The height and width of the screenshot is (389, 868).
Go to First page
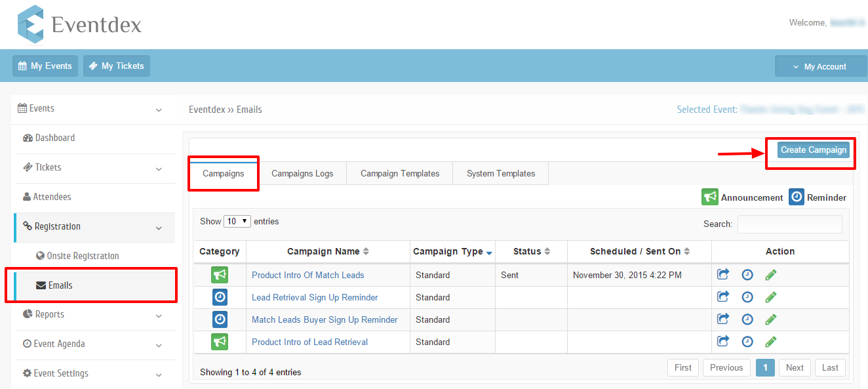(683, 367)
